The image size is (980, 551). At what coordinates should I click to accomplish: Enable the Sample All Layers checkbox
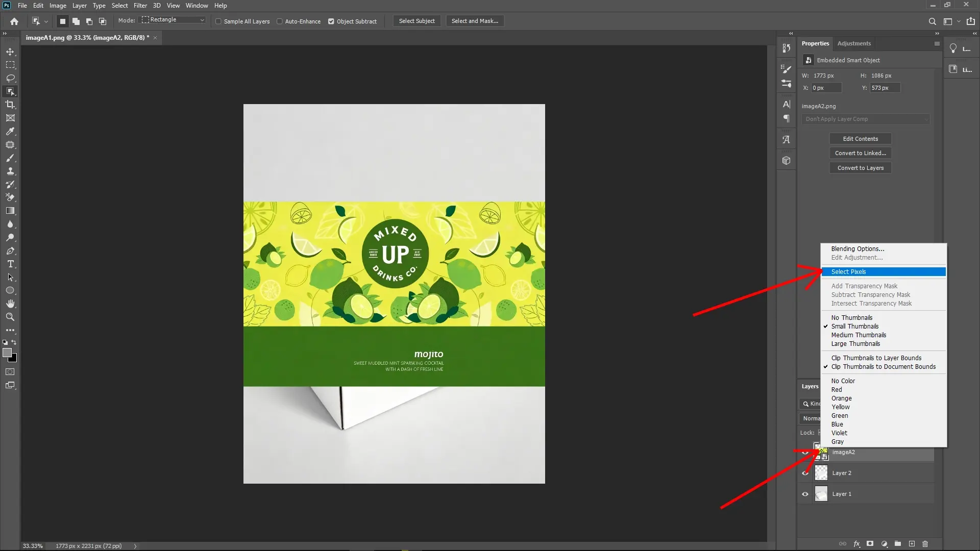(218, 21)
